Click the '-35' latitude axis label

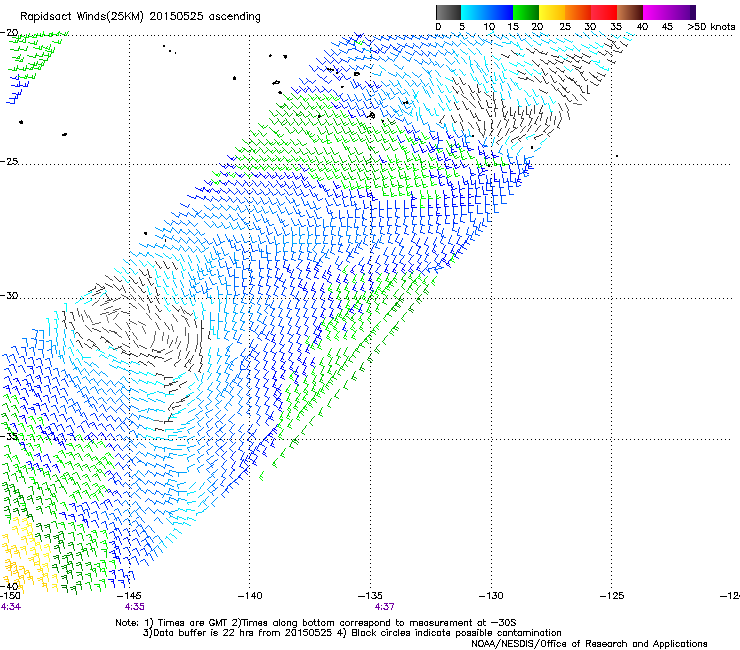point(9,436)
